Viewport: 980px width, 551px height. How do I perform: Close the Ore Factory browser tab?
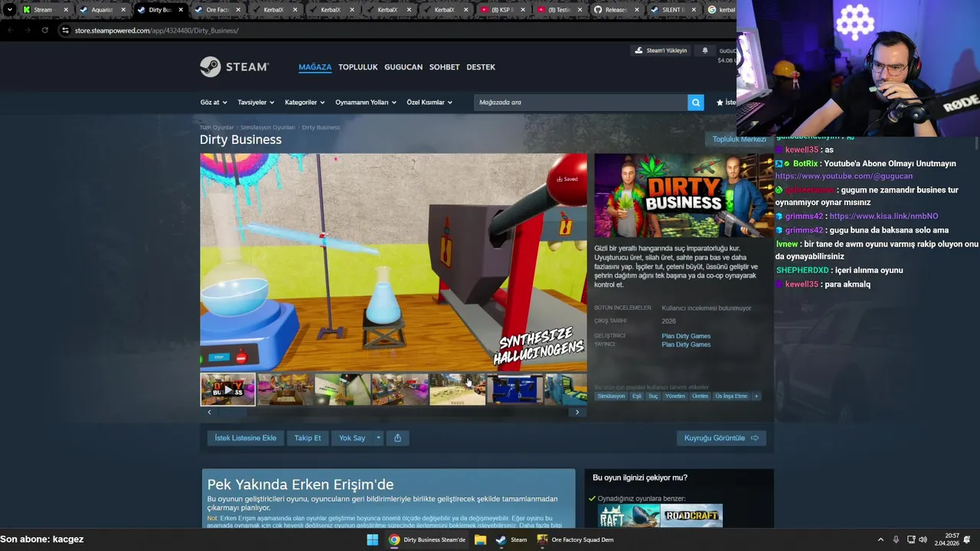point(238,10)
